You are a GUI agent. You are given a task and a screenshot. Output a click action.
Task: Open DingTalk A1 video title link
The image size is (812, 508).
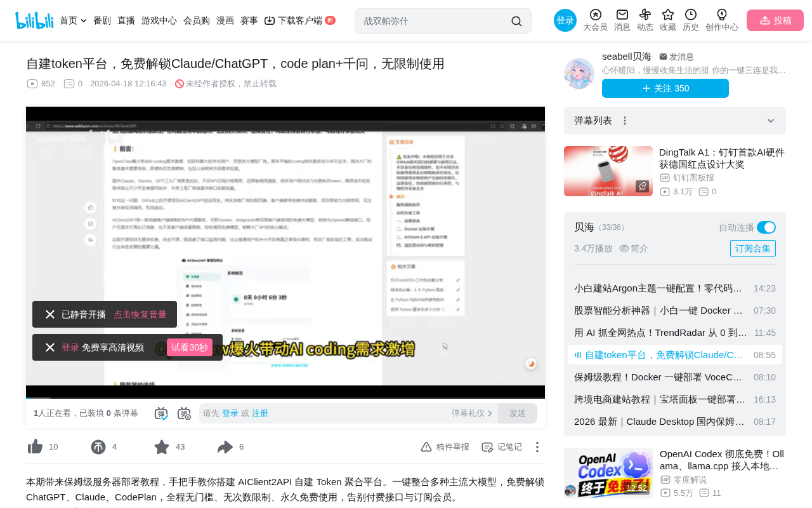coord(722,159)
